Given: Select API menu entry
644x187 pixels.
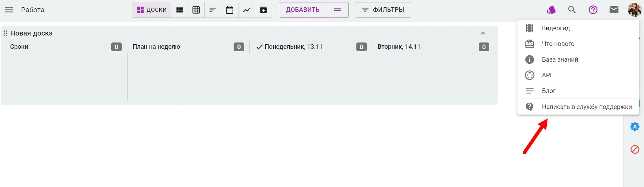Looking at the screenshot, I should (x=578, y=75).
